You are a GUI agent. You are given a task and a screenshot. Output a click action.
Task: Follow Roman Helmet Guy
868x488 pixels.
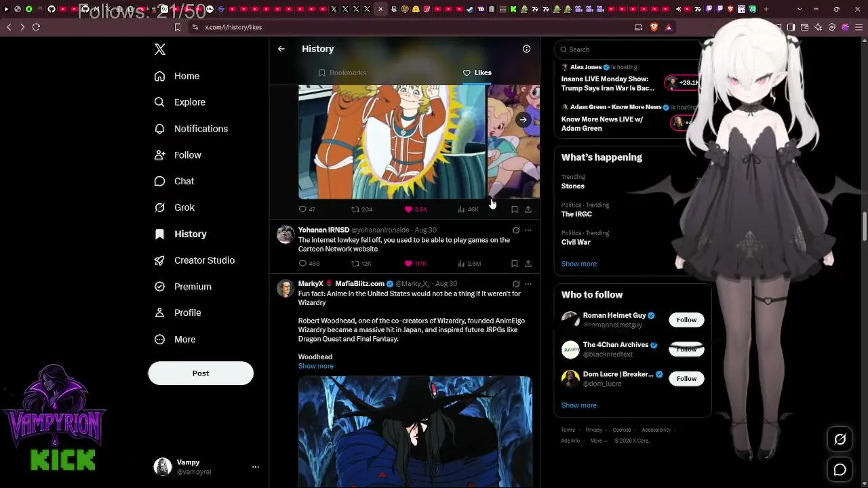(x=686, y=320)
